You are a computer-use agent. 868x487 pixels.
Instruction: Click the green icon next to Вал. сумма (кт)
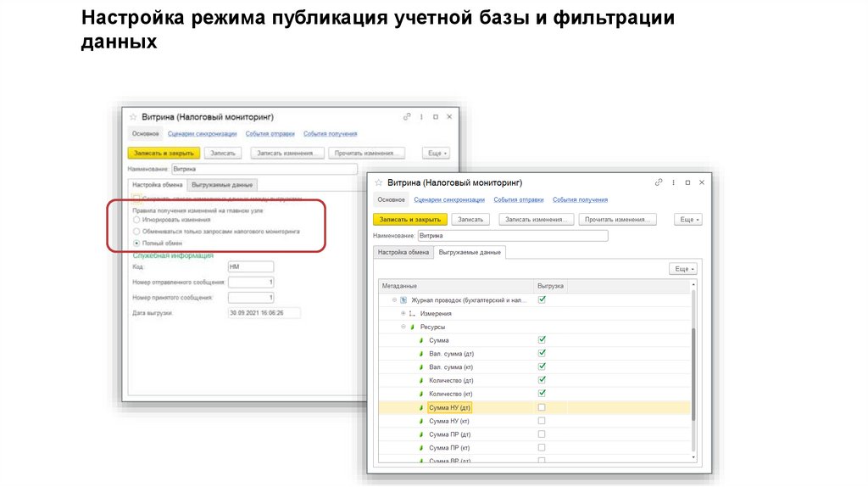pyautogui.click(x=421, y=367)
